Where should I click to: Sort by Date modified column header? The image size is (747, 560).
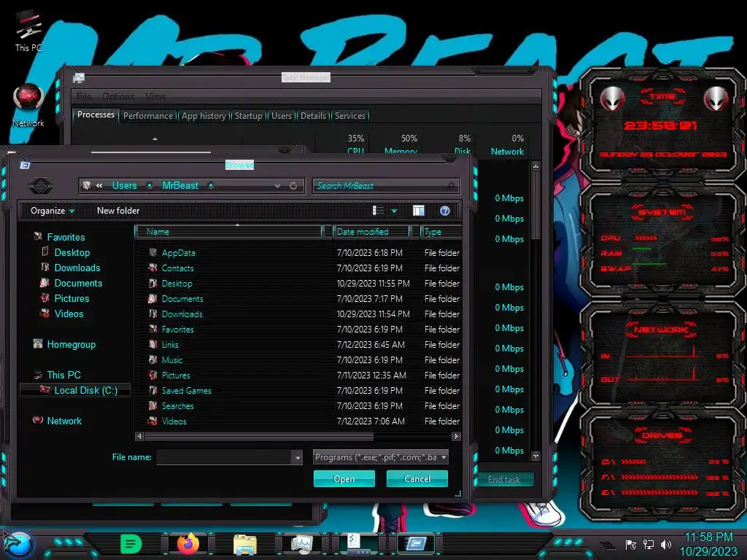click(371, 231)
